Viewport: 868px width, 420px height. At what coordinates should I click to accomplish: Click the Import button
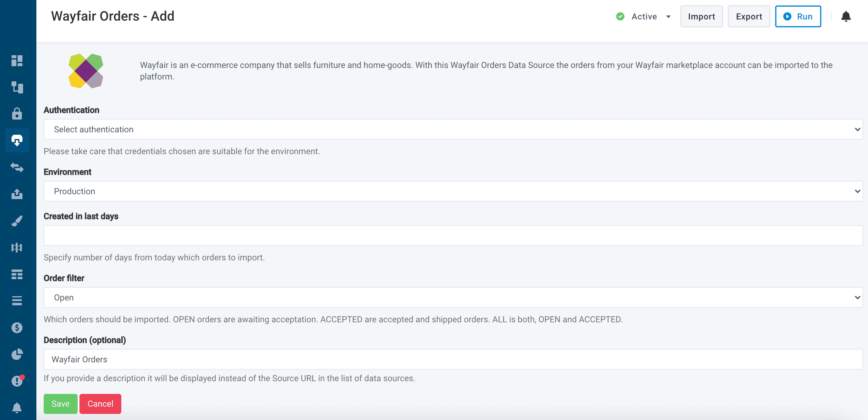coord(701,16)
